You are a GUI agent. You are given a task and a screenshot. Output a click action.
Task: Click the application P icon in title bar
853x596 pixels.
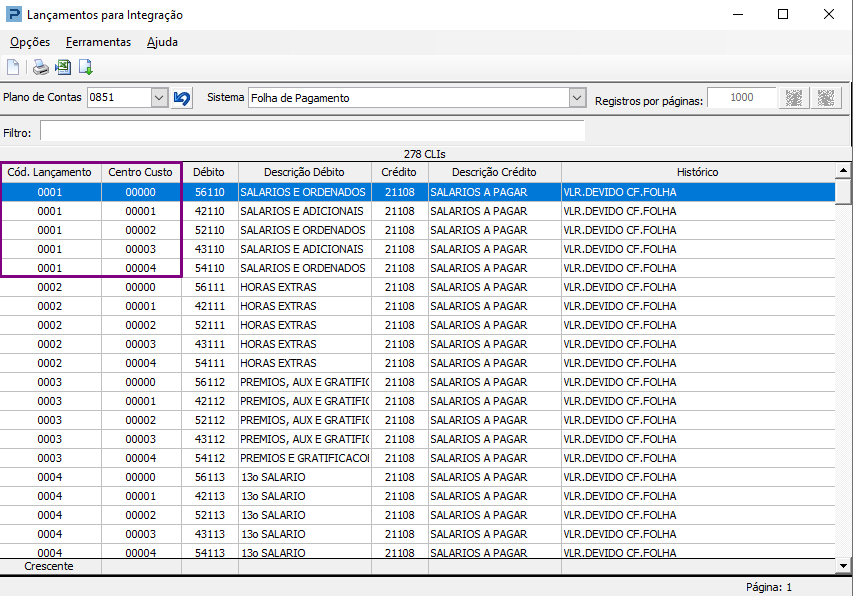pos(14,14)
